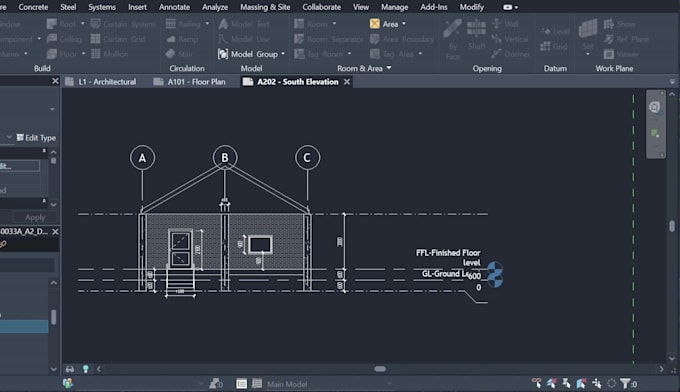The width and height of the screenshot is (680, 392).
Task: Select the By Face opening tool
Action: [x=452, y=39]
